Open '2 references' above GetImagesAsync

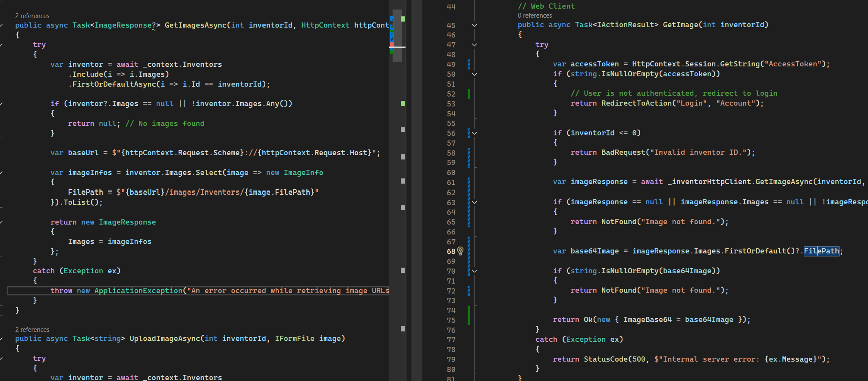(x=32, y=16)
